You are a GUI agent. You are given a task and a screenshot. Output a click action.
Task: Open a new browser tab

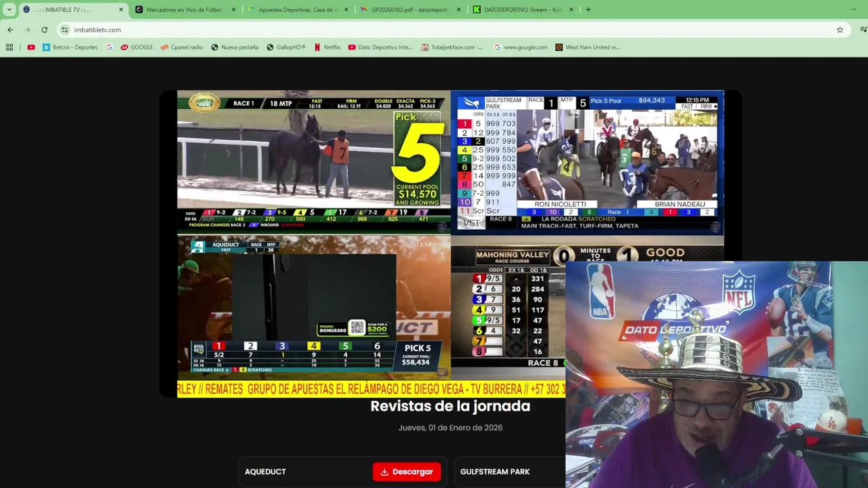[588, 9]
